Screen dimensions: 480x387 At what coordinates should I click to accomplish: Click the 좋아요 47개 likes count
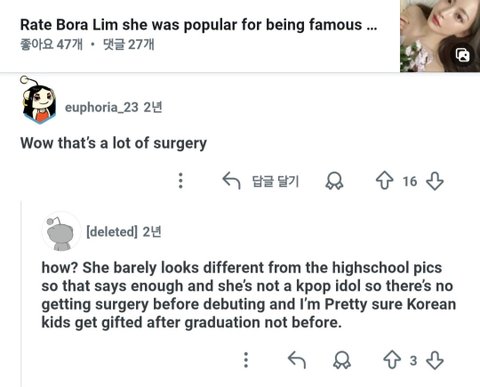51,44
